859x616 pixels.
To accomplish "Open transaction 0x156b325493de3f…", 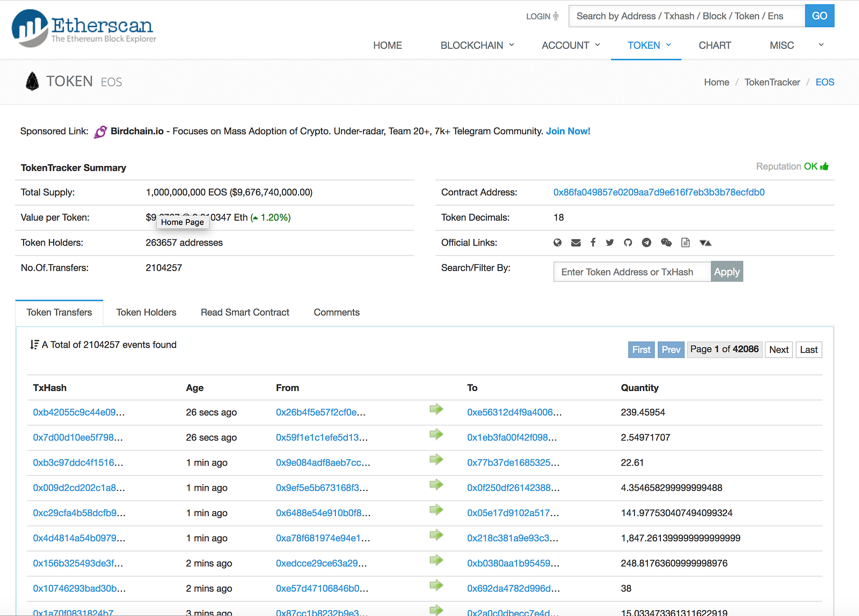I will tap(78, 563).
